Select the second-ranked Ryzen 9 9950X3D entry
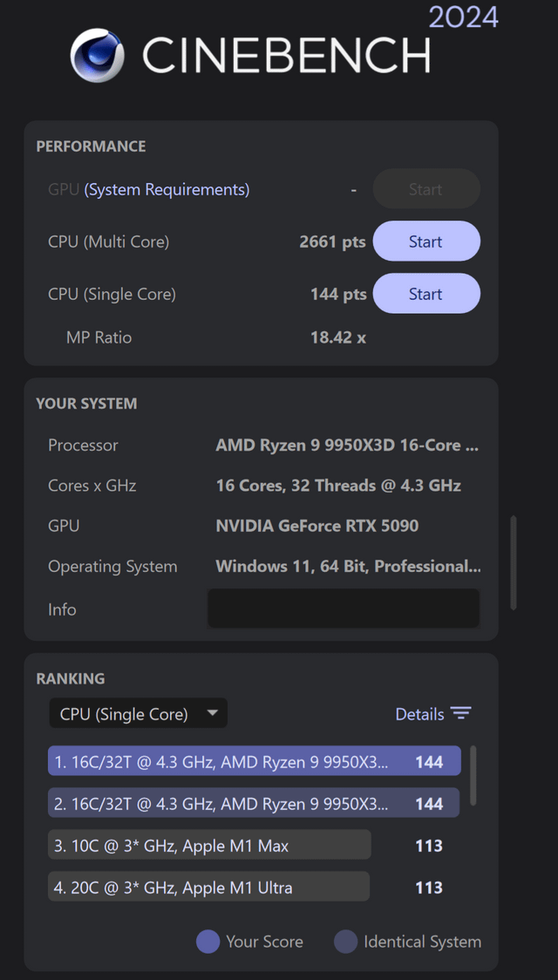Viewport: 558px width, 980px height. 254,803
